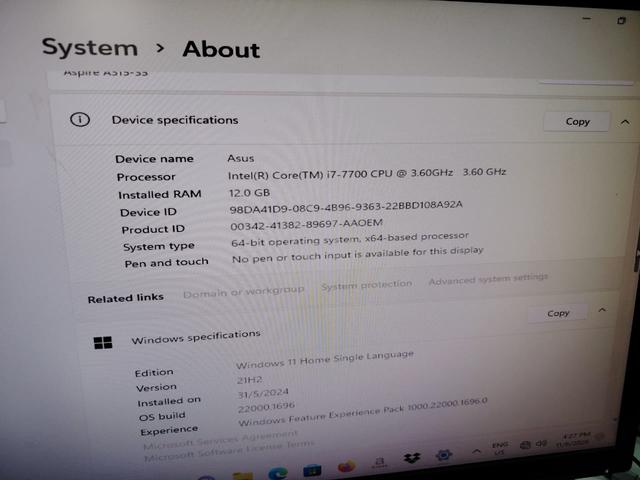Click processor value Intel Core i7-7700
The height and width of the screenshot is (480, 640).
[367, 173]
